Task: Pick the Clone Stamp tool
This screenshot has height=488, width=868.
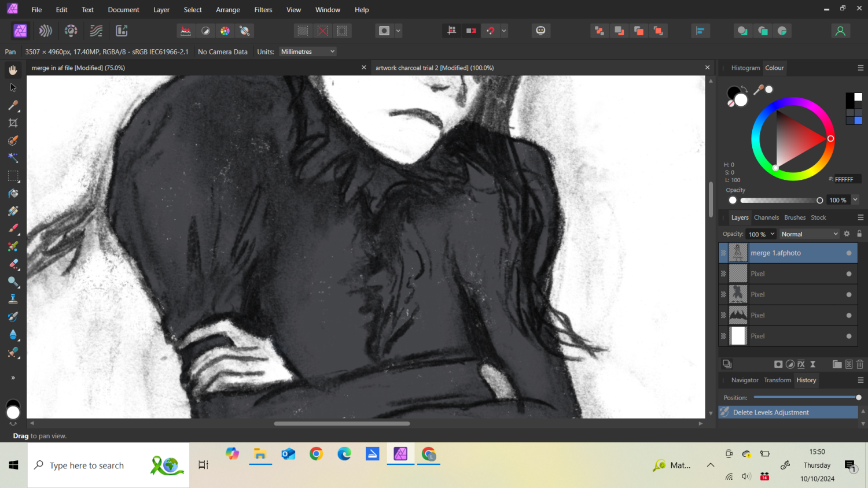Action: click(x=13, y=300)
